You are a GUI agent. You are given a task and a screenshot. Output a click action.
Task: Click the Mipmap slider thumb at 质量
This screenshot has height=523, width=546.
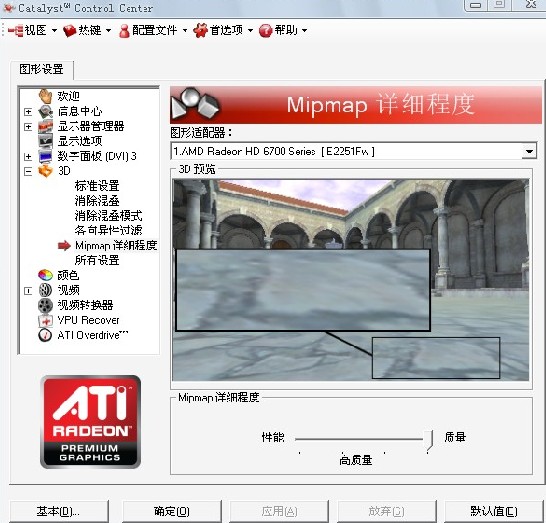click(428, 440)
